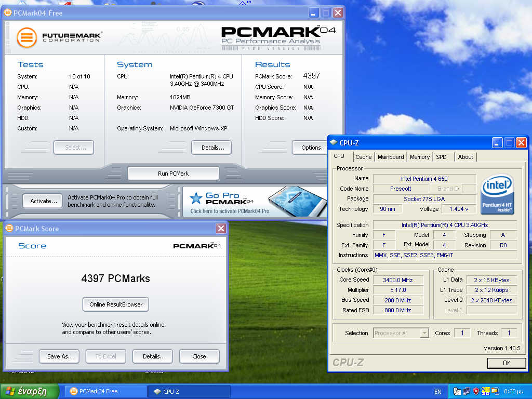Viewport: 532px width, 399px height.
Task: Click the Windows Security Center red shield tray icon
Action: tap(476, 392)
